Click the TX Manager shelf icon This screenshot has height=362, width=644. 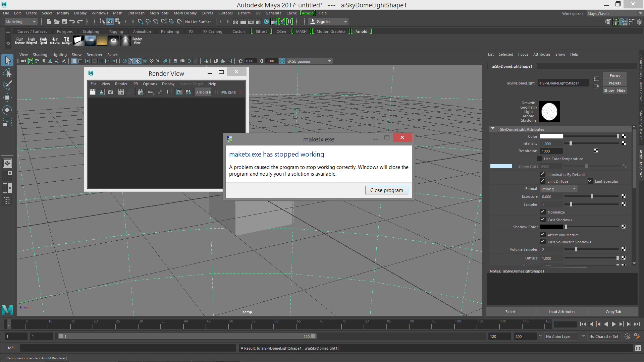(x=67, y=41)
